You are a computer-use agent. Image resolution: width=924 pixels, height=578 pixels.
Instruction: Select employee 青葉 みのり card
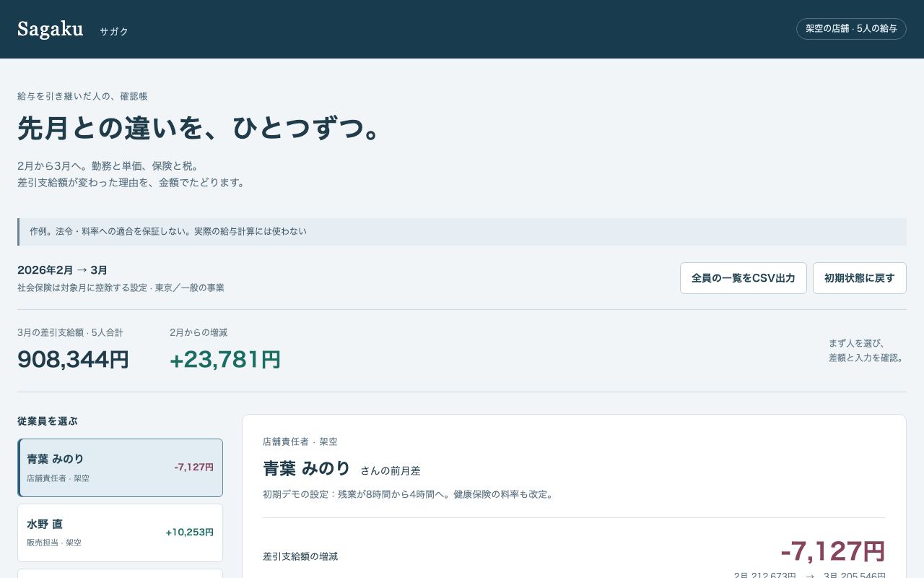point(120,467)
